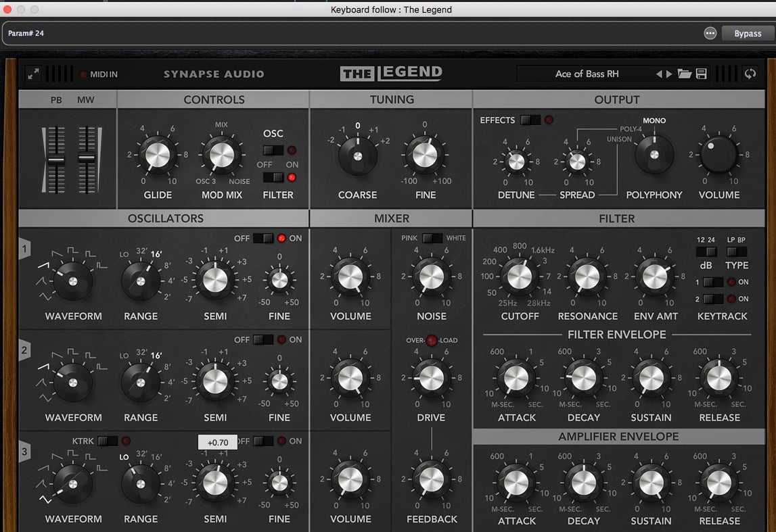Viewport: 776px width, 532px height.
Task: Select next preset with right arrow
Action: pyautogui.click(x=669, y=74)
